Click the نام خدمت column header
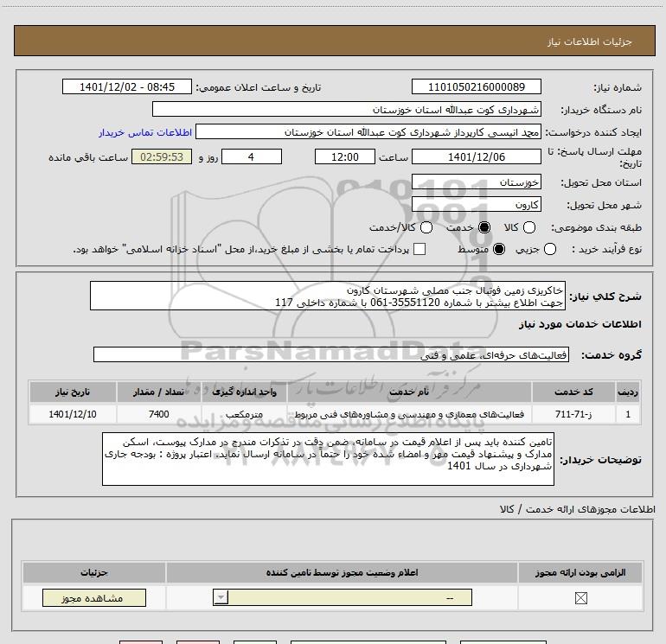 click(409, 392)
